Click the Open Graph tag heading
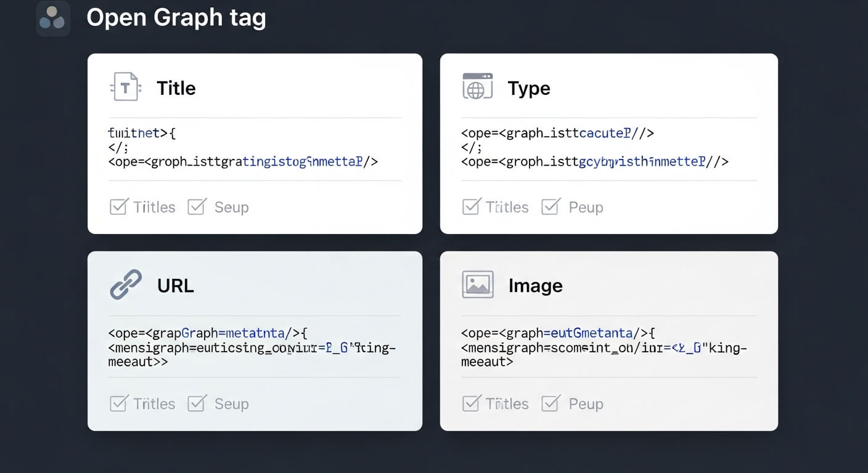The width and height of the screenshot is (868, 473). click(176, 18)
